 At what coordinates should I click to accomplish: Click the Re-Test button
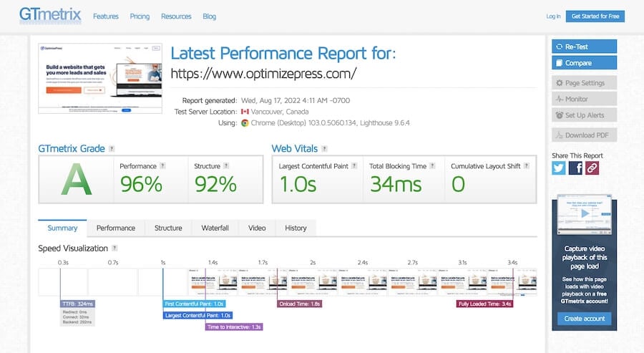coord(584,47)
